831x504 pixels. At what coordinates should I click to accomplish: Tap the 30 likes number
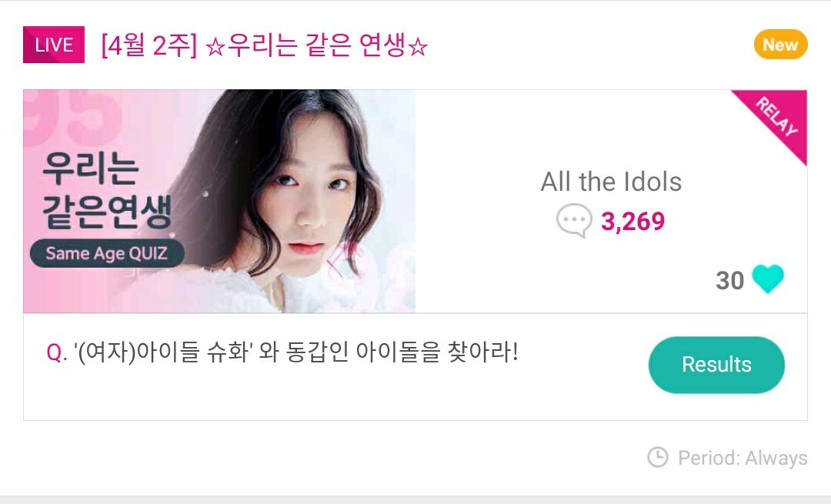[x=729, y=281]
